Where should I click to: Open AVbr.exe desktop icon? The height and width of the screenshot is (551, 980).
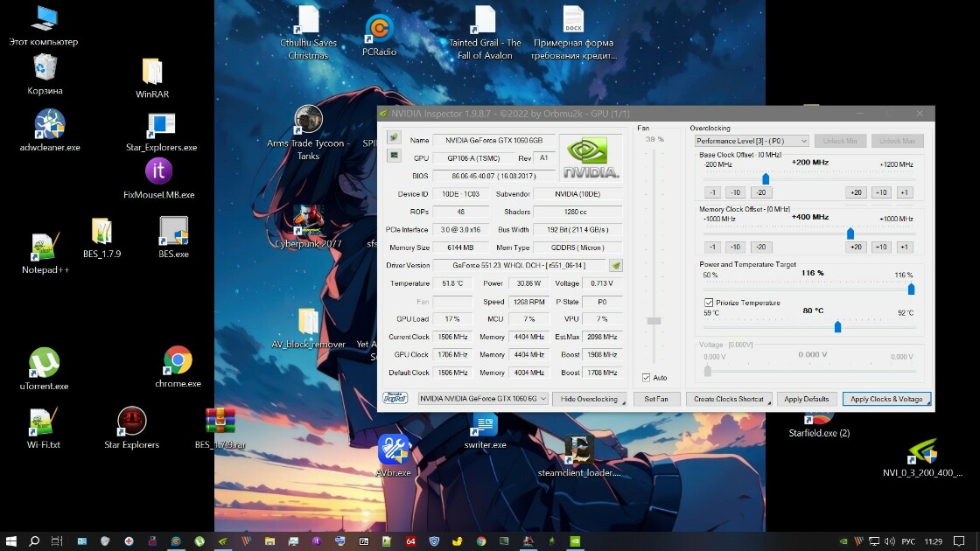[x=393, y=456]
